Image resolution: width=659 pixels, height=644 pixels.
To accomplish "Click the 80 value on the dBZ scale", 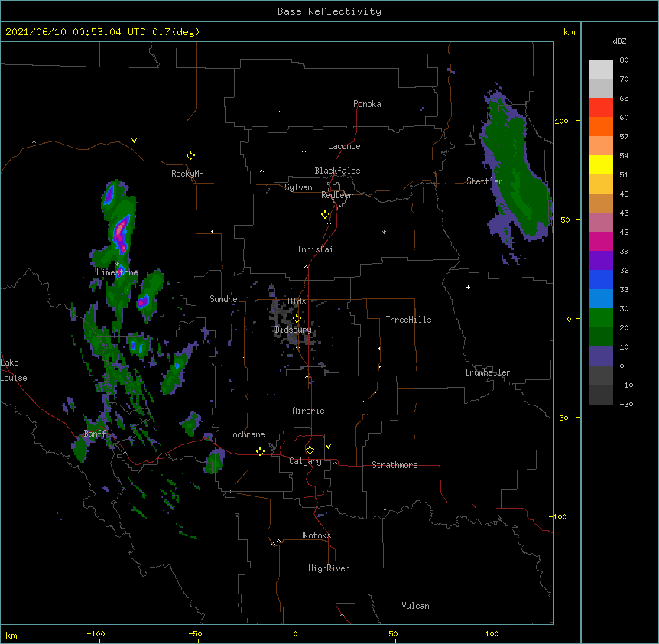I will [624, 60].
